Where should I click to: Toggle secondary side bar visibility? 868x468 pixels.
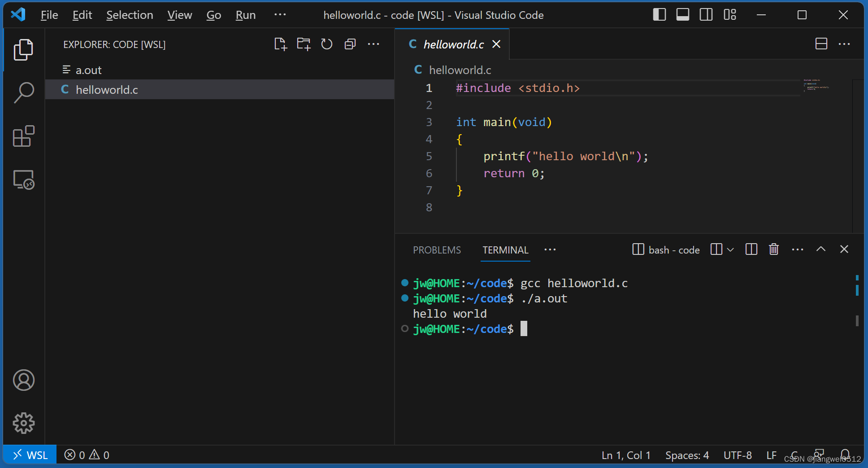706,15
